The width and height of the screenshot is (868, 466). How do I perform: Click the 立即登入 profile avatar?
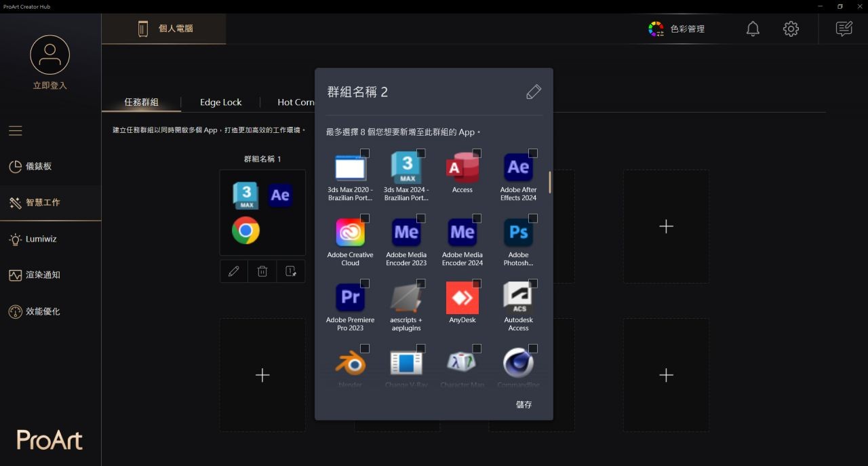pos(50,56)
